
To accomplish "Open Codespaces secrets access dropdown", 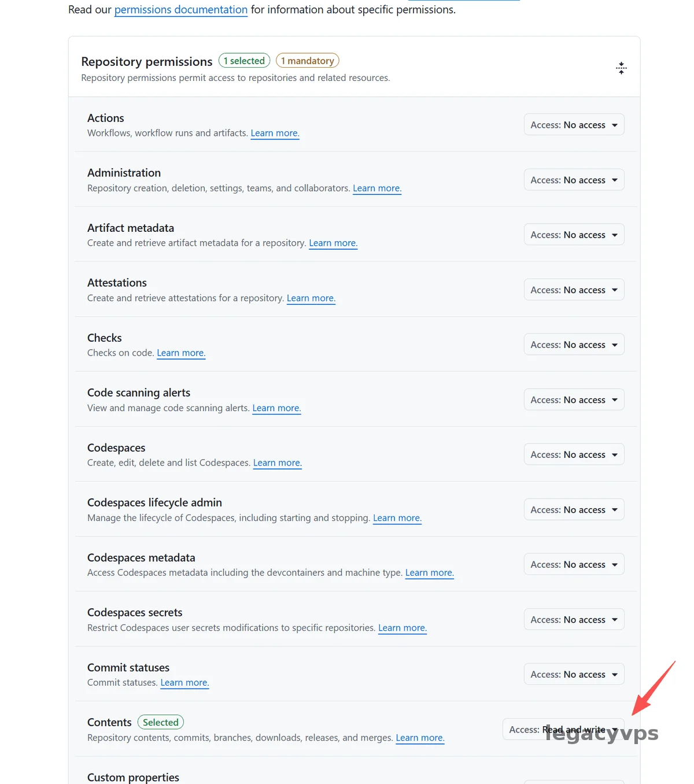I will pyautogui.click(x=574, y=619).
